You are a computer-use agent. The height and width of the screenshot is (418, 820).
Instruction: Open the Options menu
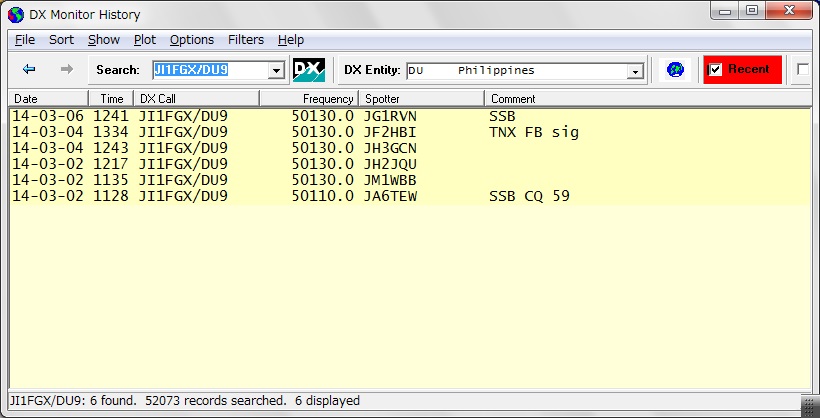pos(191,40)
